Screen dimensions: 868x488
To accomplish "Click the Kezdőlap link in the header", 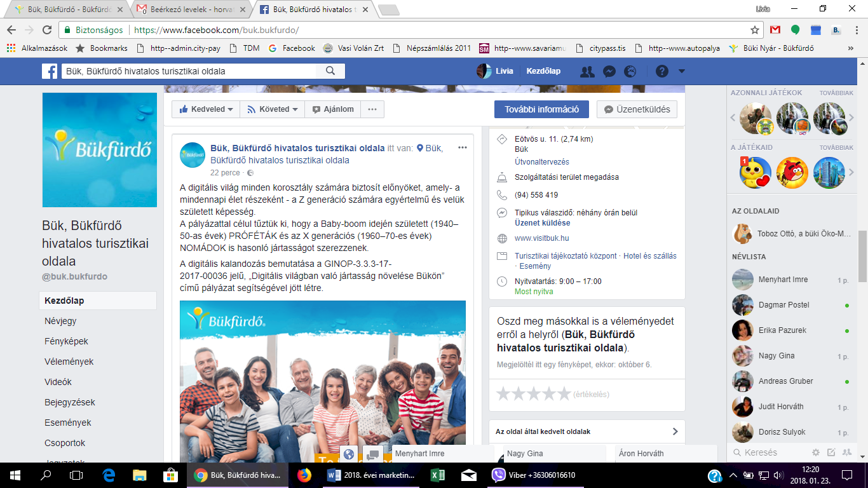I will pos(543,71).
